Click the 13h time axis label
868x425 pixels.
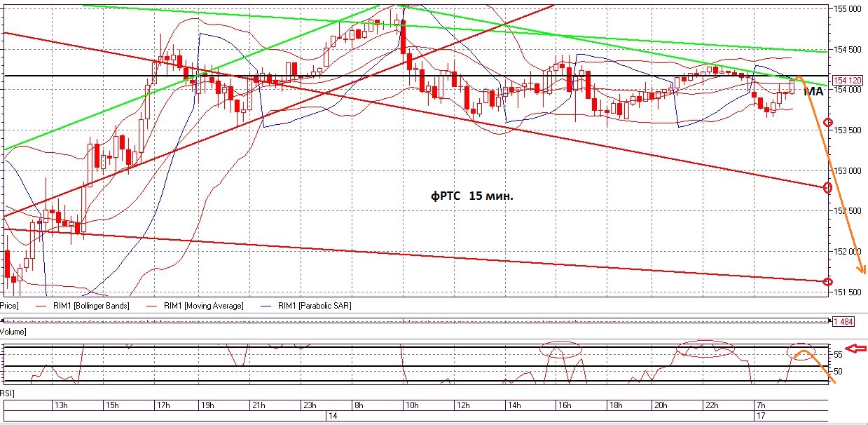[x=61, y=405]
